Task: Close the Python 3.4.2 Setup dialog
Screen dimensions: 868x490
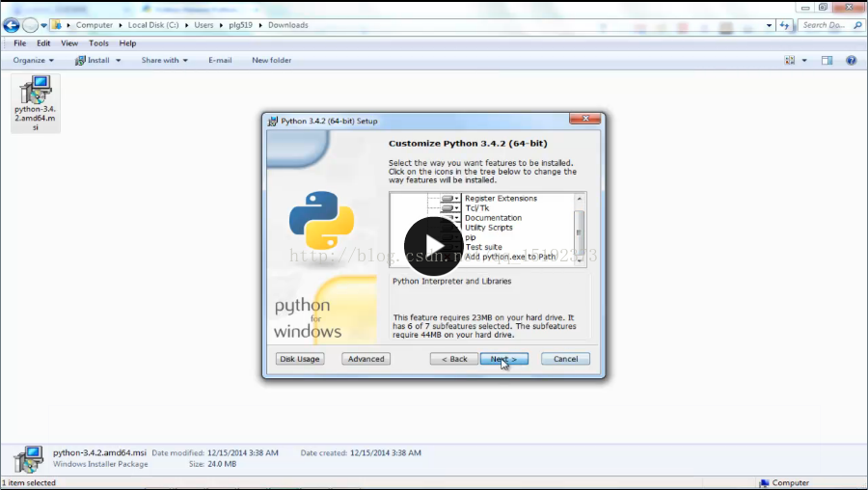Action: click(585, 119)
